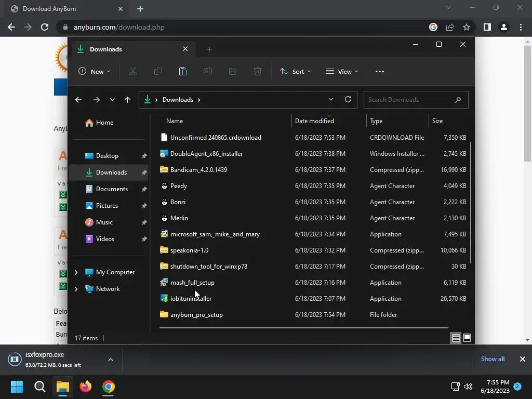
Task: Open Chrome side panel icon
Action: (487, 27)
